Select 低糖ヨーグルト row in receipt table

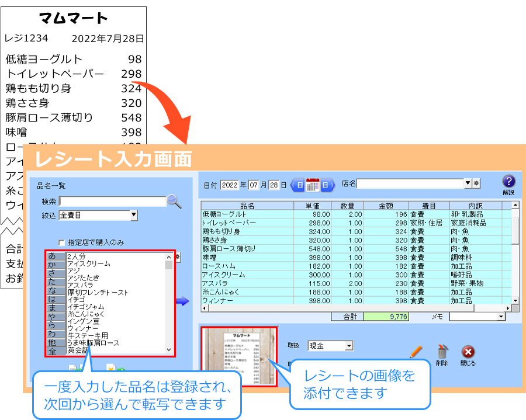pyautogui.click(x=356, y=214)
